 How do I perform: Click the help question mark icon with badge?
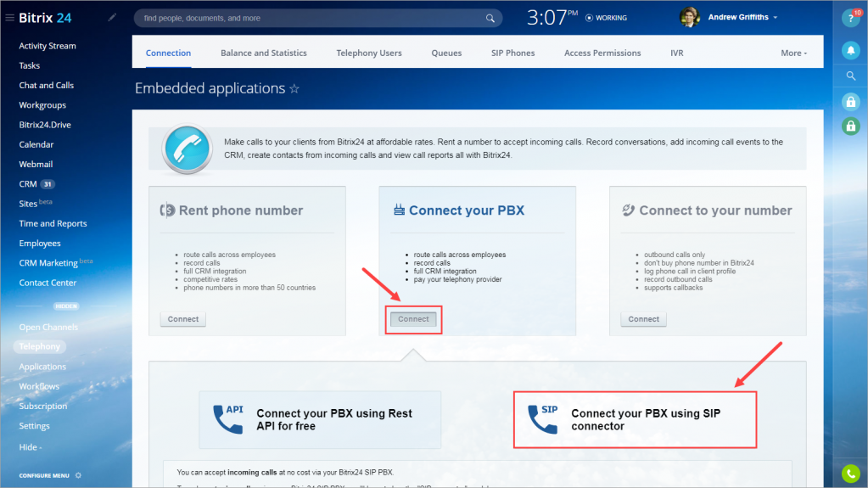pos(851,18)
